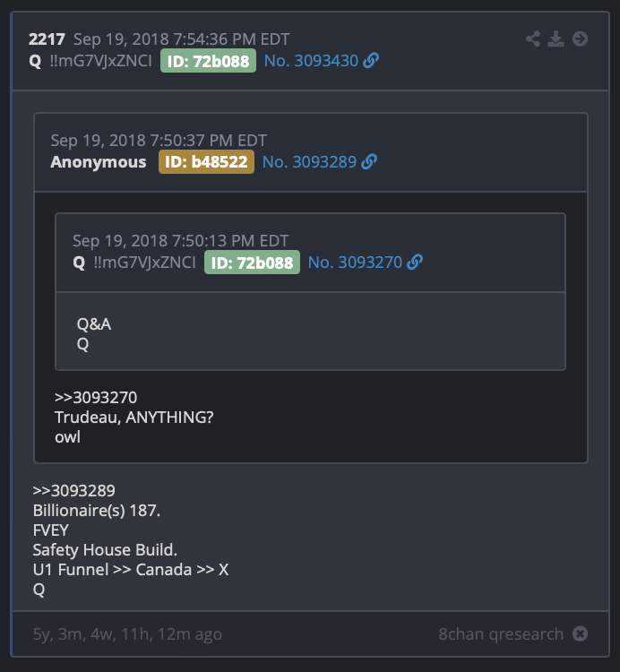The image size is (620, 672).
Task: Click the Q&A text in nested post
Action: [94, 324]
